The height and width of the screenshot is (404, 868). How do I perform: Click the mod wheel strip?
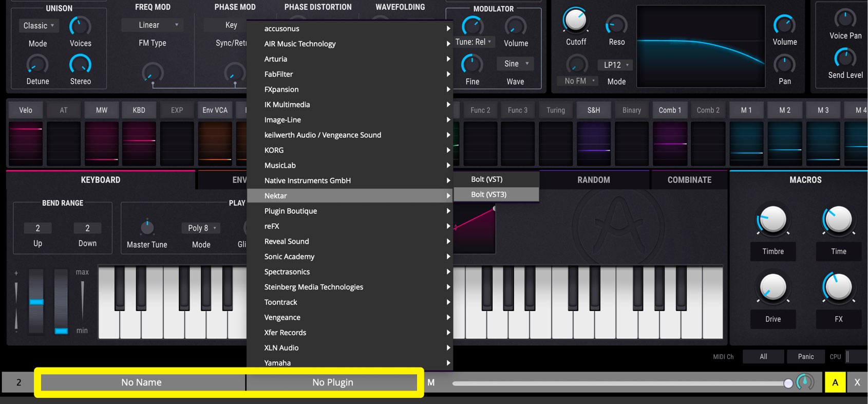[61, 301]
